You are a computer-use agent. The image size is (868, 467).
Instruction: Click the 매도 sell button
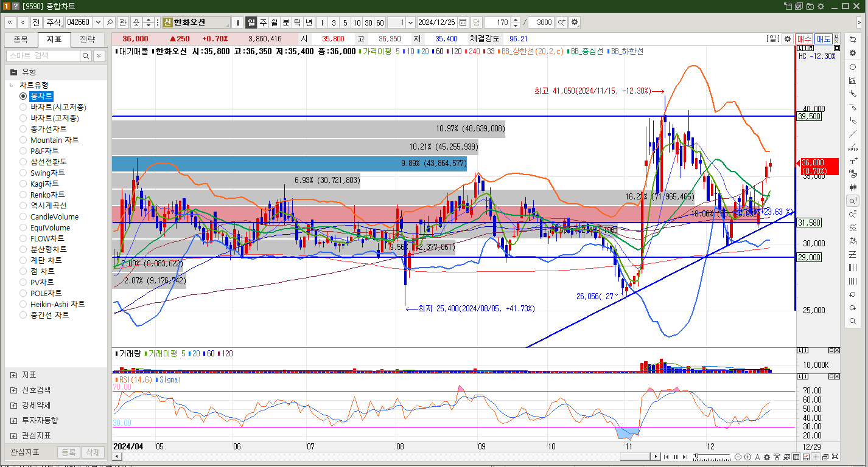click(824, 39)
